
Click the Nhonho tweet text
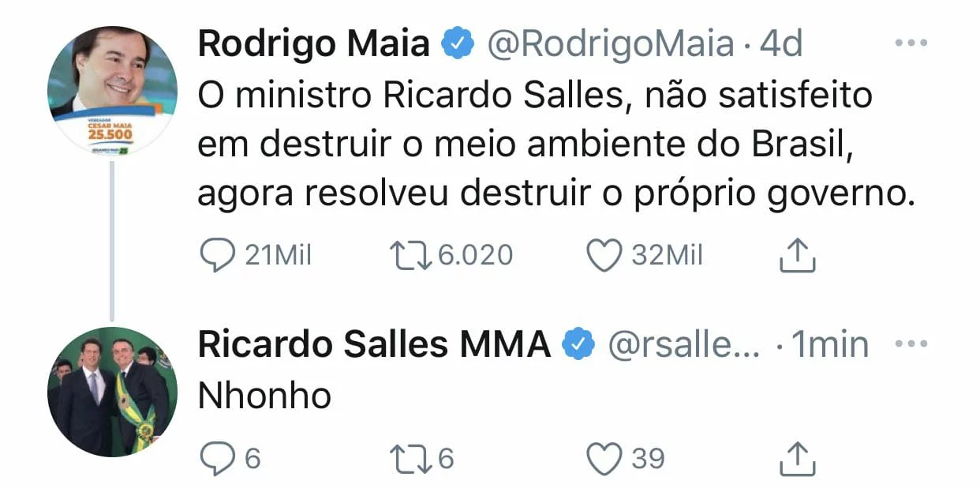264,396
